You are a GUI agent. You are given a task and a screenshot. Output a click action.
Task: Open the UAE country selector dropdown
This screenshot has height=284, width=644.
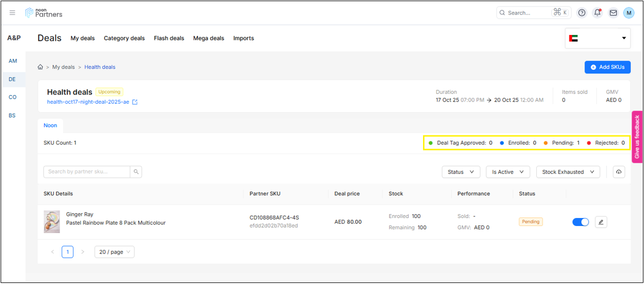[597, 38]
